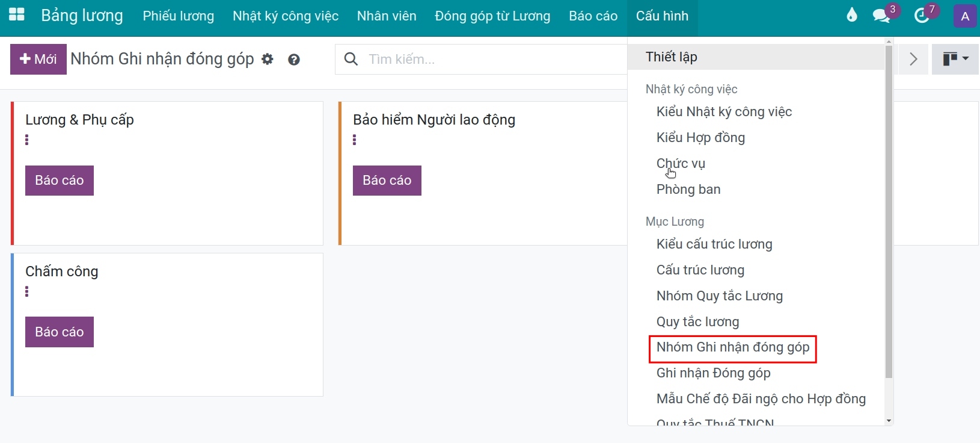Viewport: 980px width, 443px height.
Task: Click Báo cáo on Lương & Phụ cấp card
Action: pyautogui.click(x=60, y=181)
